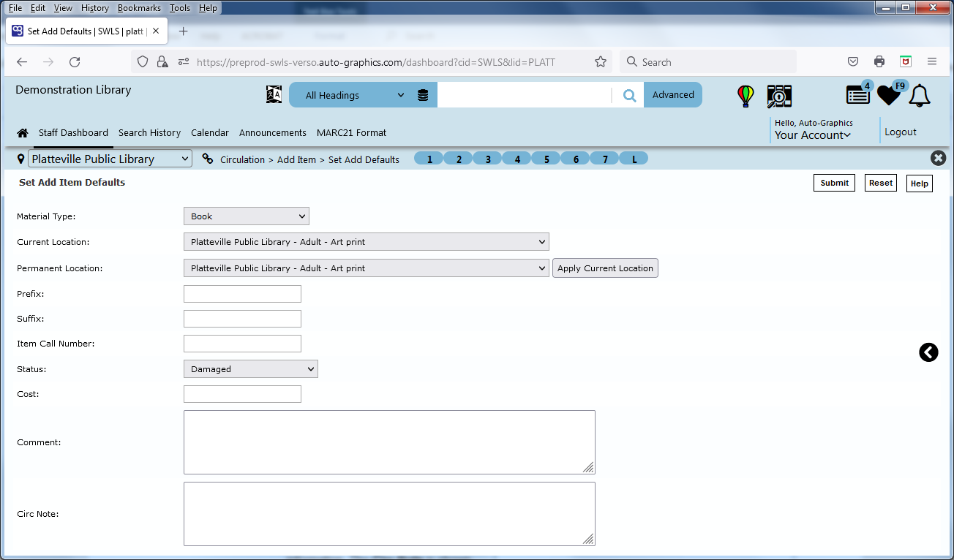Screen dimensions: 954x560
Task: Click the catalog search text box
Action: (x=525, y=95)
